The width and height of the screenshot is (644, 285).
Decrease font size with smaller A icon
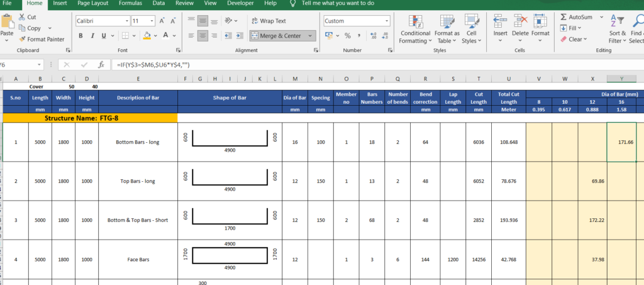pyautogui.click(x=173, y=21)
